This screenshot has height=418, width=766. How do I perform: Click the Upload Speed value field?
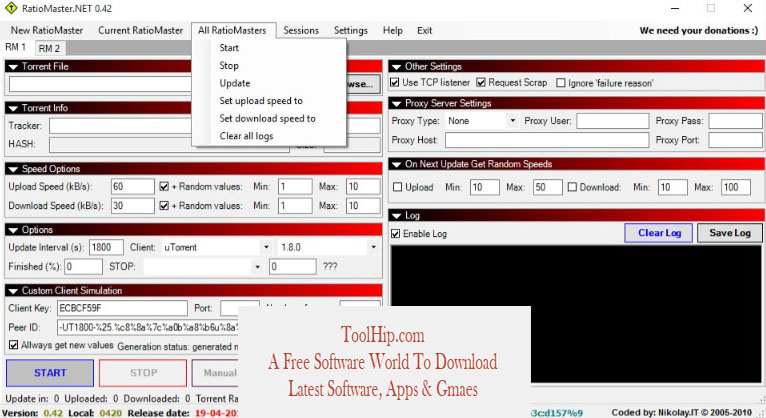click(133, 187)
